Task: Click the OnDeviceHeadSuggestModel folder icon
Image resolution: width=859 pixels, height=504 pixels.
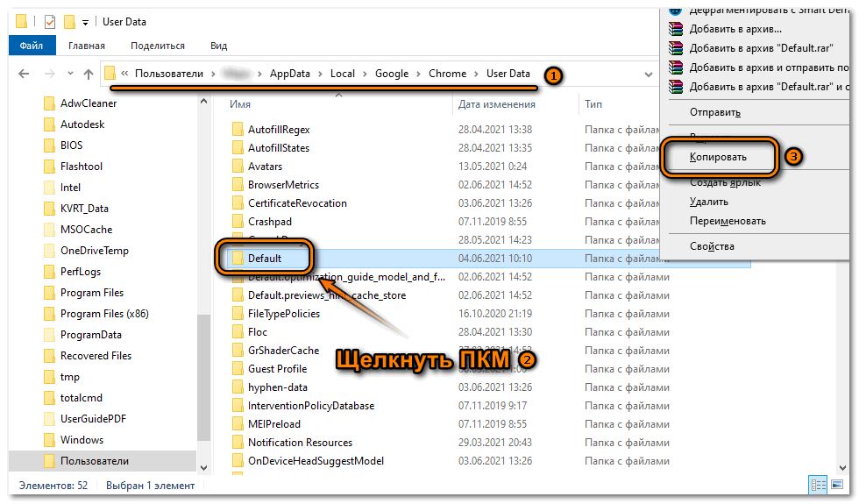Action: tap(238, 461)
